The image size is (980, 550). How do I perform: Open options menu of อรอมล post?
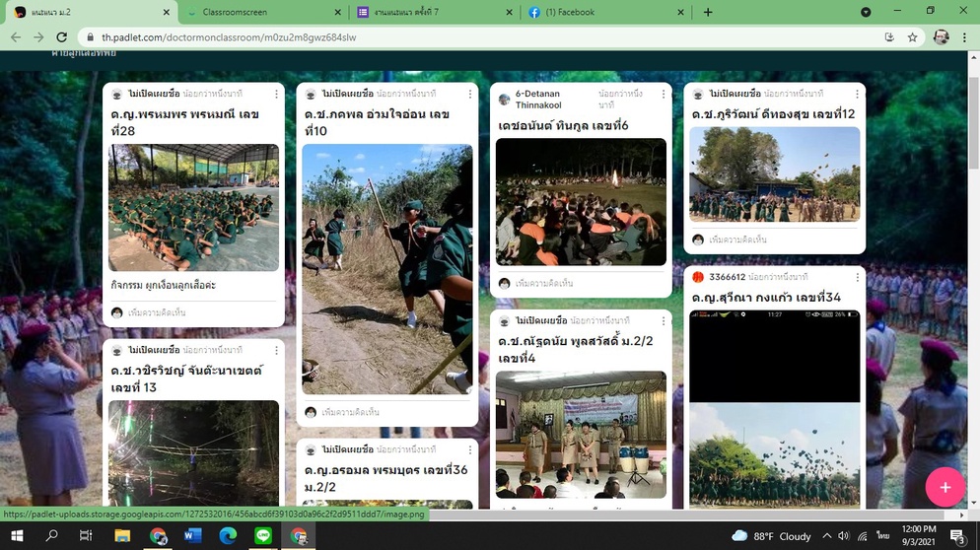pos(470,449)
